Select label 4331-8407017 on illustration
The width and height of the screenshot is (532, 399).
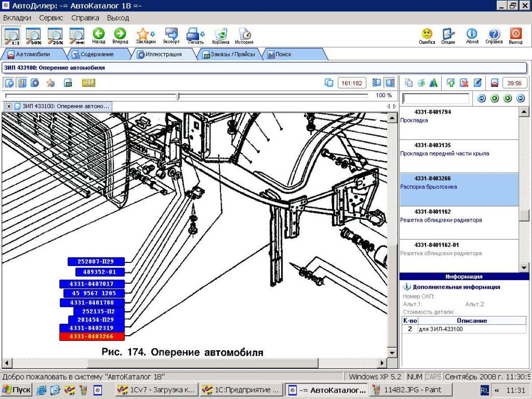tap(92, 284)
